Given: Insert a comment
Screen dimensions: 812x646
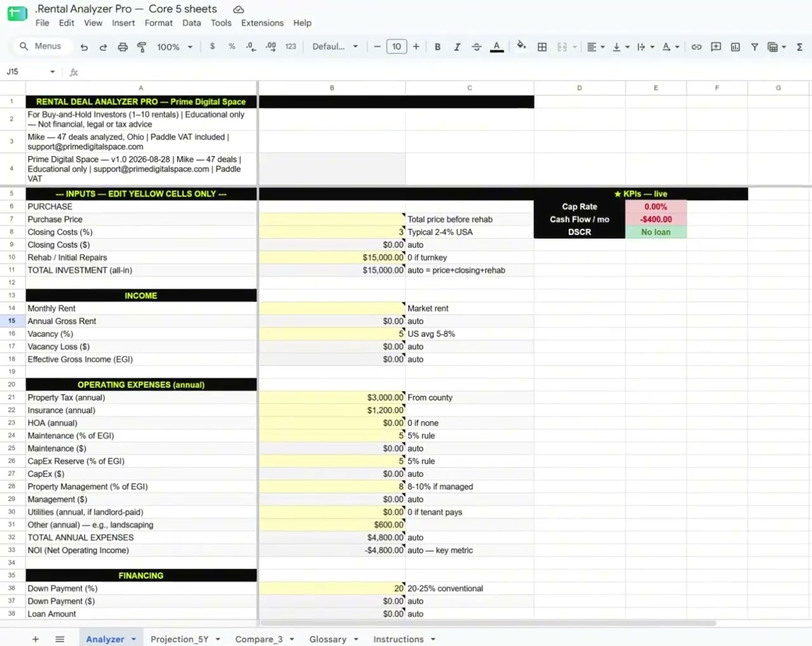Looking at the screenshot, I should click(x=716, y=46).
